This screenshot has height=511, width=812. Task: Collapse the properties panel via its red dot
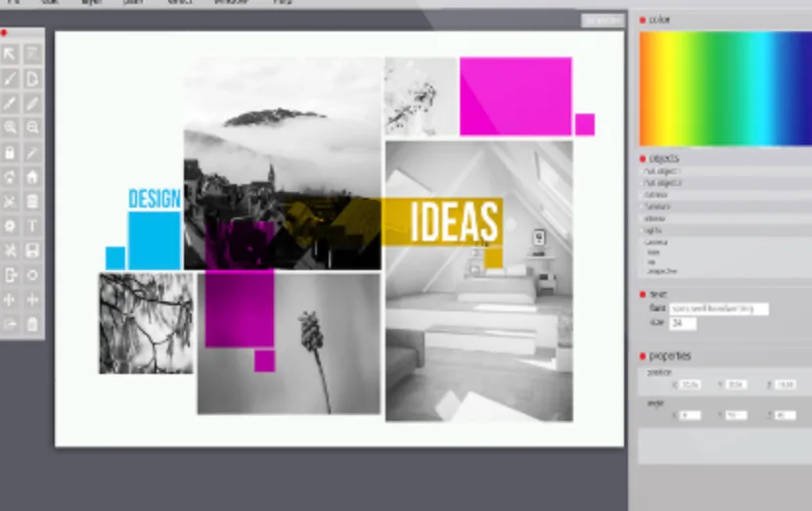click(643, 356)
